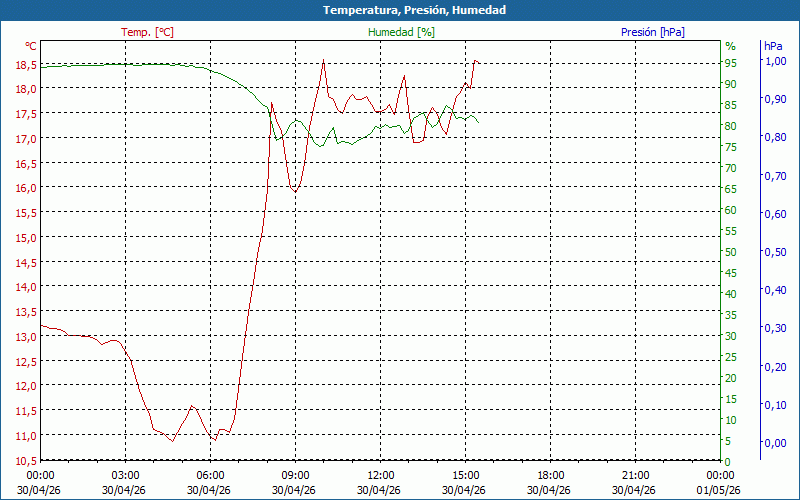Click the 01/05/26 date label

pyautogui.click(x=720, y=490)
